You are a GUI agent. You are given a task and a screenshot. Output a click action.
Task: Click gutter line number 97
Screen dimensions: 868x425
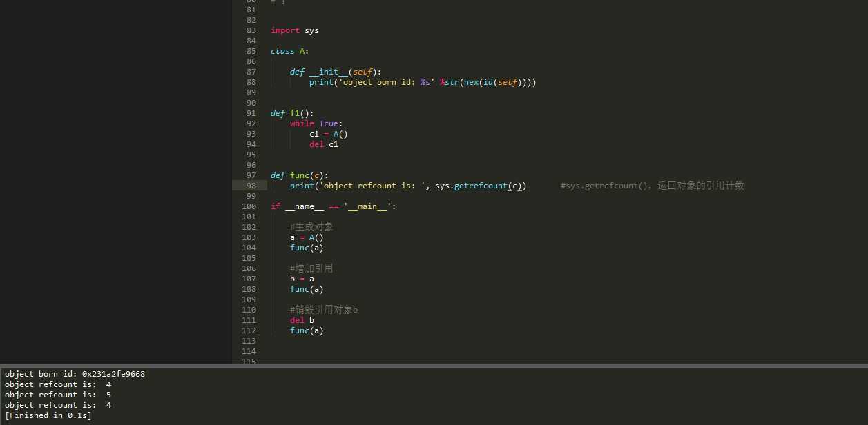[x=251, y=175]
